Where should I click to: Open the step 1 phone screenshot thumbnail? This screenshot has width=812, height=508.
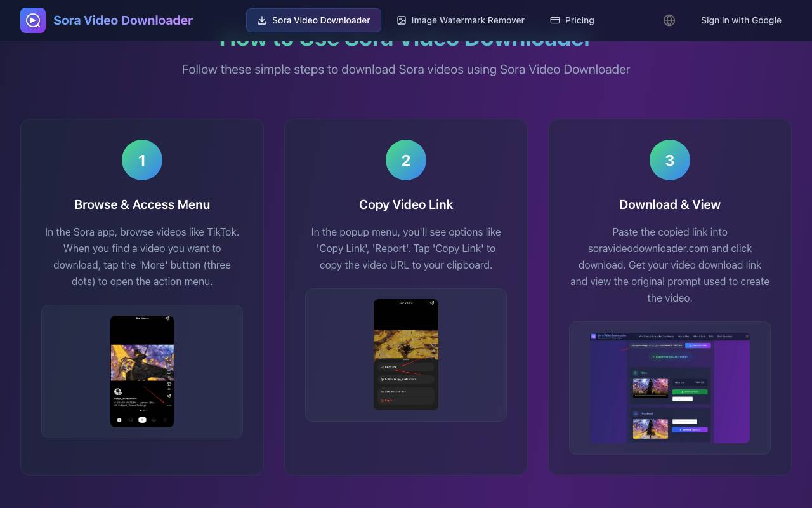click(x=142, y=371)
